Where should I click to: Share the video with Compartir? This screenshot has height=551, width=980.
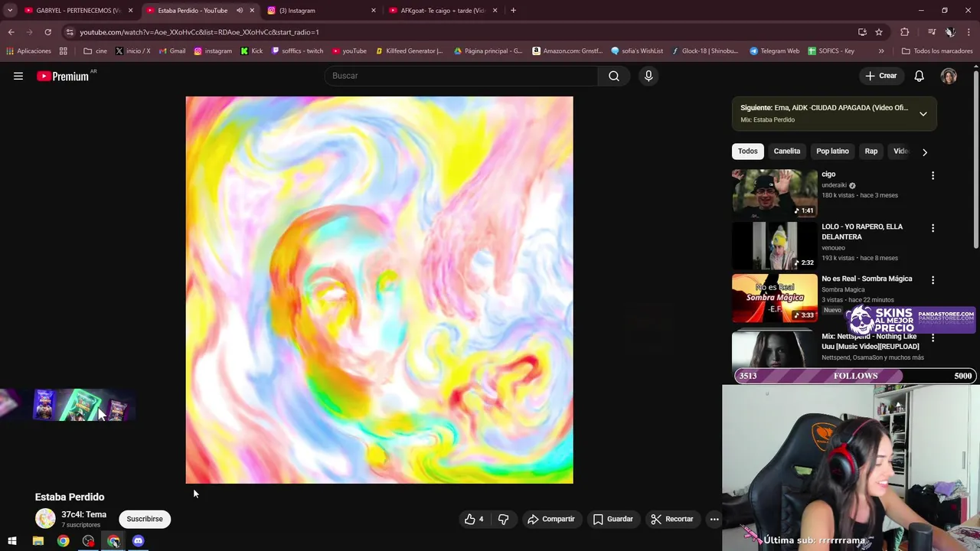pos(551,519)
